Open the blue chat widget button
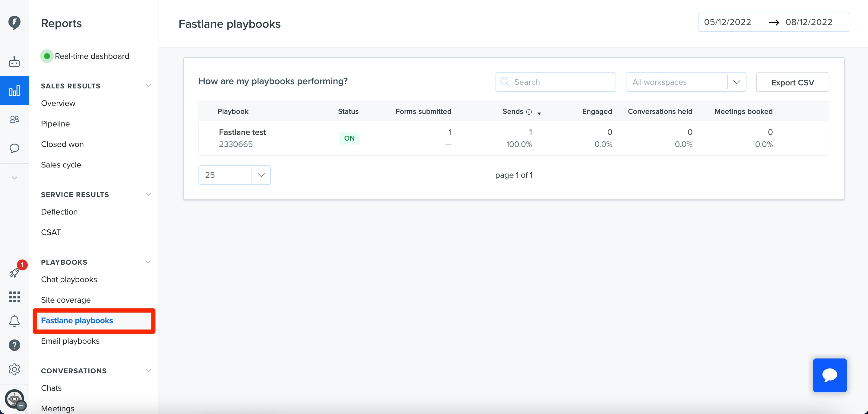The width and height of the screenshot is (868, 414). tap(830, 375)
